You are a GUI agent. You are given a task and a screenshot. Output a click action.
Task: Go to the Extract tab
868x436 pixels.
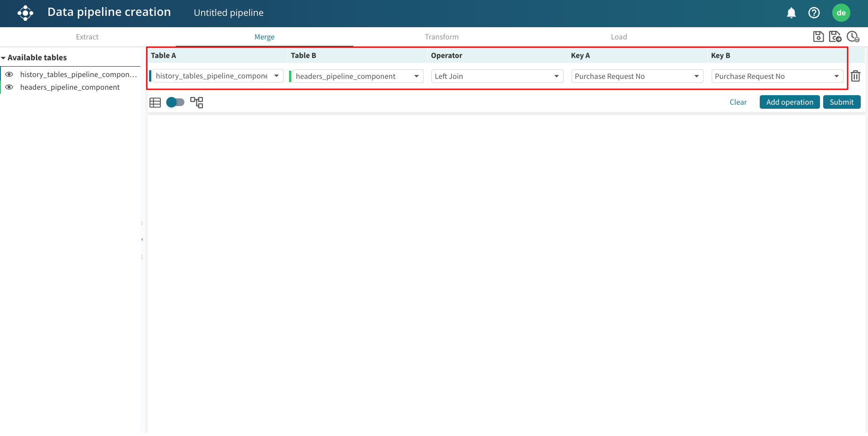[87, 37]
